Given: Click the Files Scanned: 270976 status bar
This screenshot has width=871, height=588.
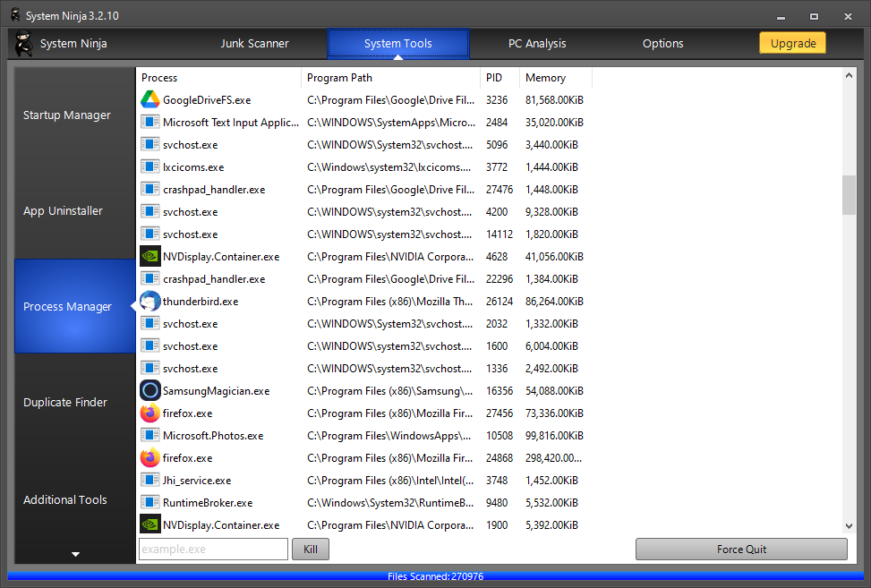Looking at the screenshot, I should click(x=435, y=576).
